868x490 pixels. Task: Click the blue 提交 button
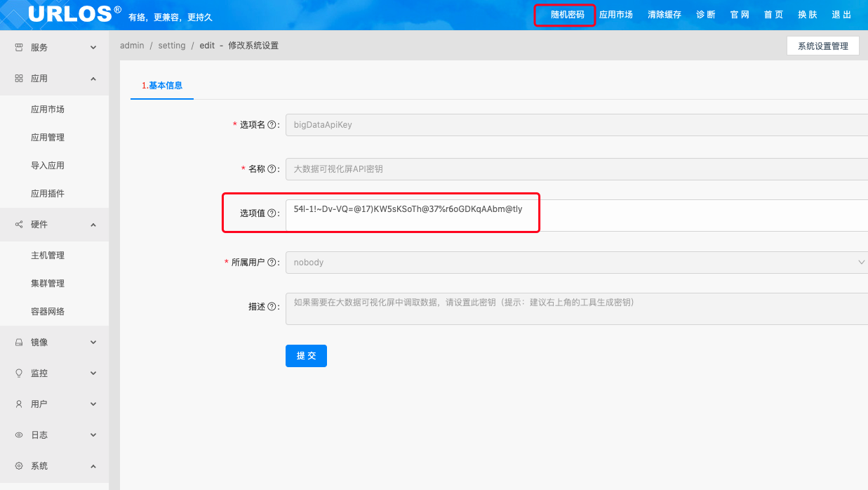click(306, 356)
